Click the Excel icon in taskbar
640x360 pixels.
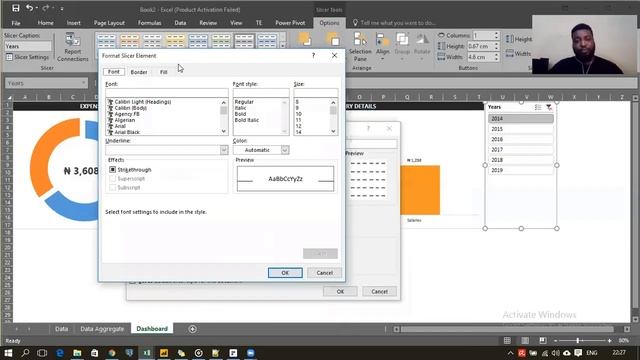[x=147, y=353]
